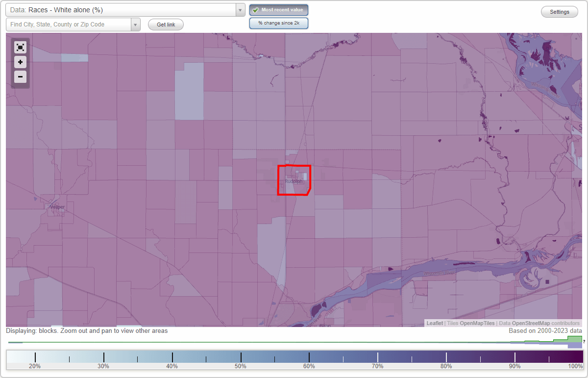This screenshot has width=588, height=378.
Task: Click the fit-map-to-full-extent icon
Action: pos(20,47)
